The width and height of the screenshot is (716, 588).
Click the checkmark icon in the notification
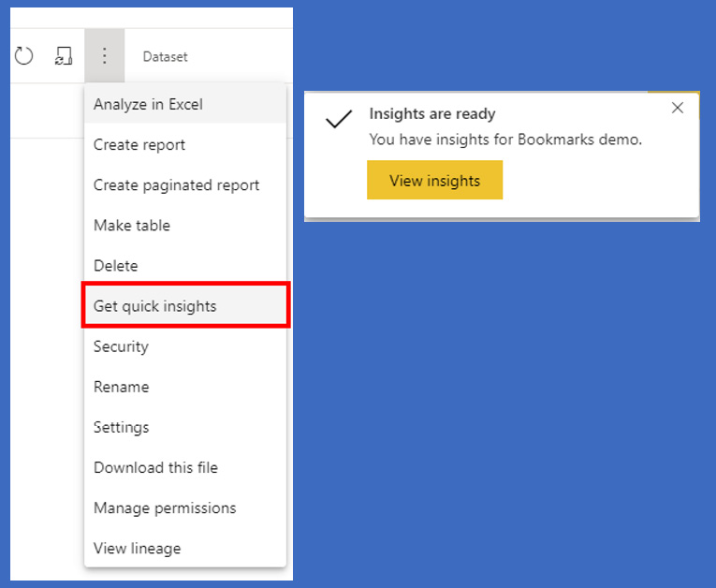(337, 119)
